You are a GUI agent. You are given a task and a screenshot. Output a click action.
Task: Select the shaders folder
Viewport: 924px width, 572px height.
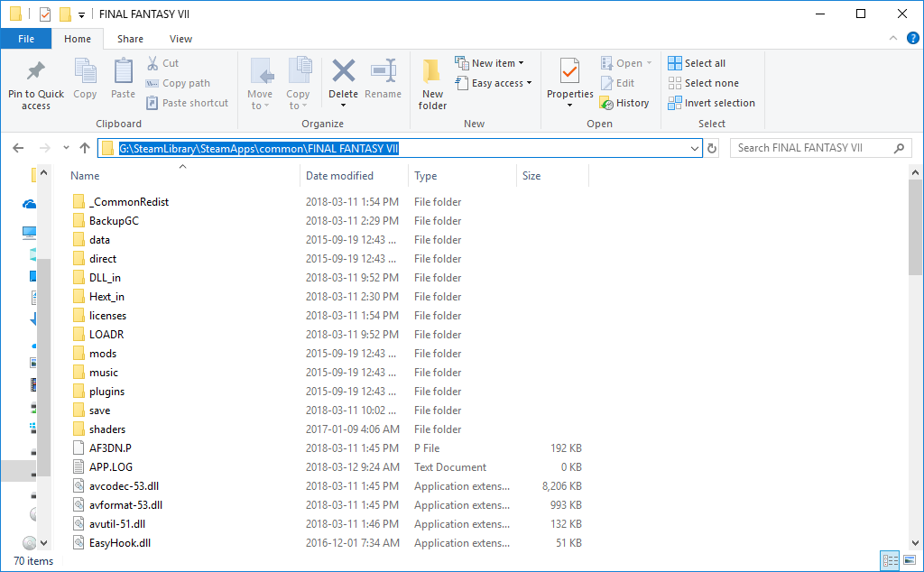(107, 429)
